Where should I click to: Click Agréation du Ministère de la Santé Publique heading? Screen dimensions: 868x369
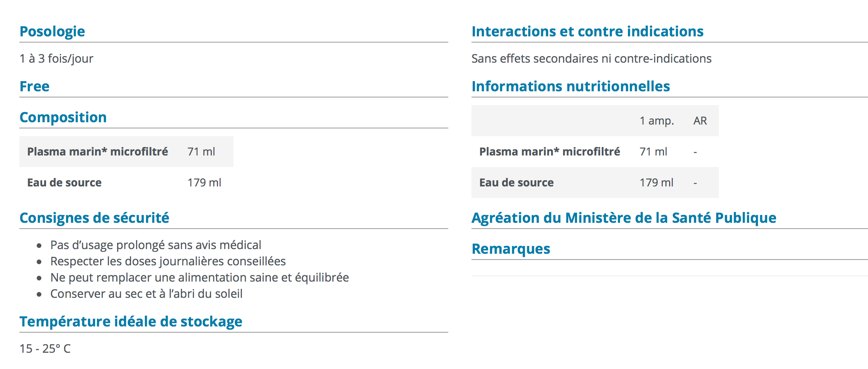624,218
